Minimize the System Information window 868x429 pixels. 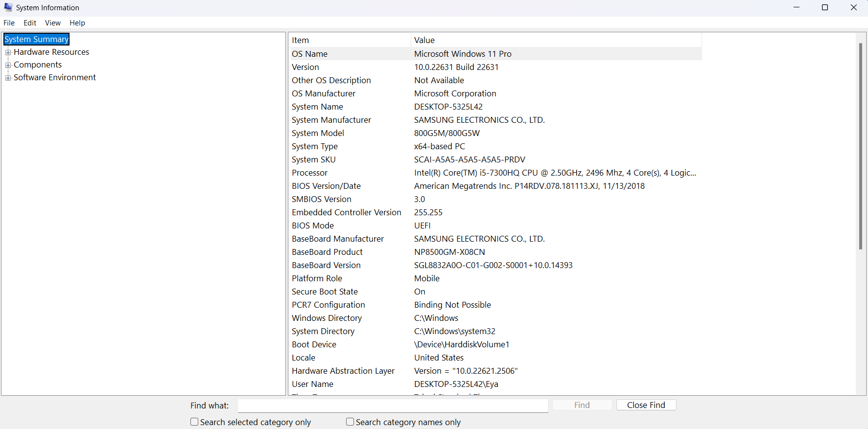[797, 7]
